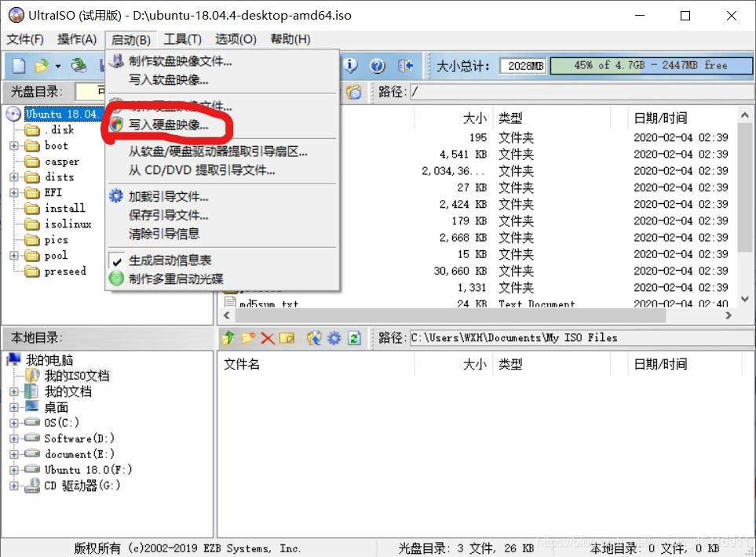Expand the 桌面 node
The height and width of the screenshot is (557, 756).
[14, 408]
